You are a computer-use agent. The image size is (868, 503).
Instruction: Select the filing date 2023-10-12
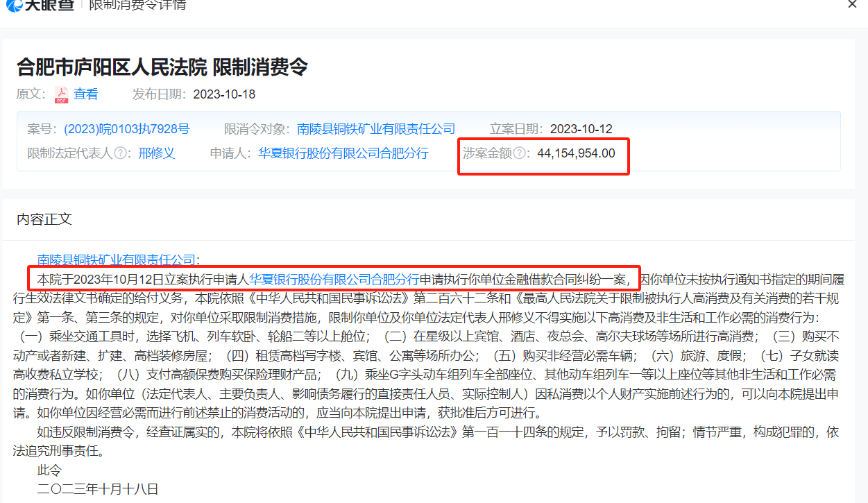pos(581,129)
